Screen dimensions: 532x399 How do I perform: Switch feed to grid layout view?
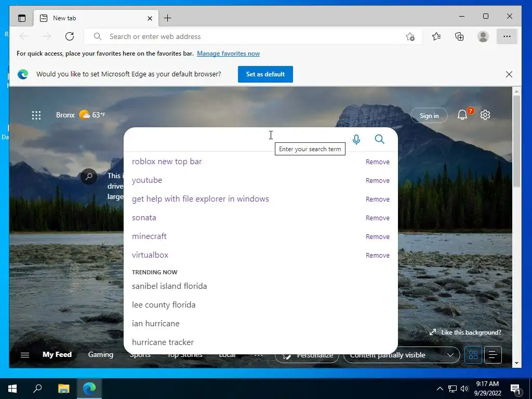tap(473, 355)
